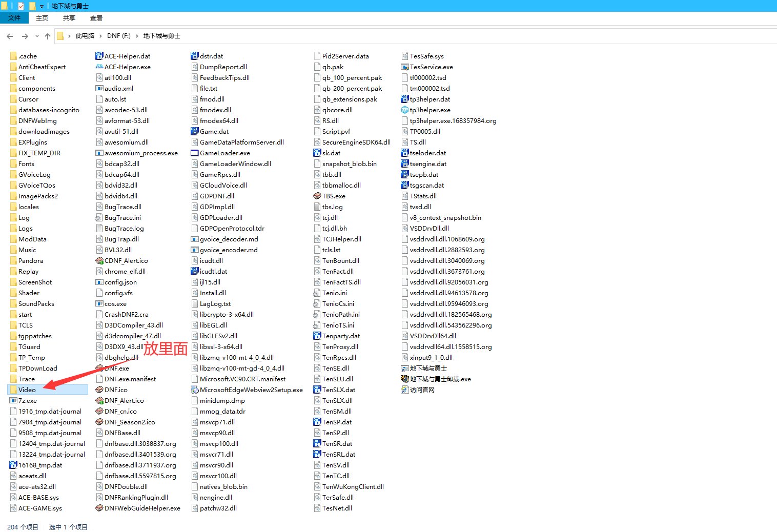Select the patchw32.dll file
The image size is (777, 532).
[214, 508]
